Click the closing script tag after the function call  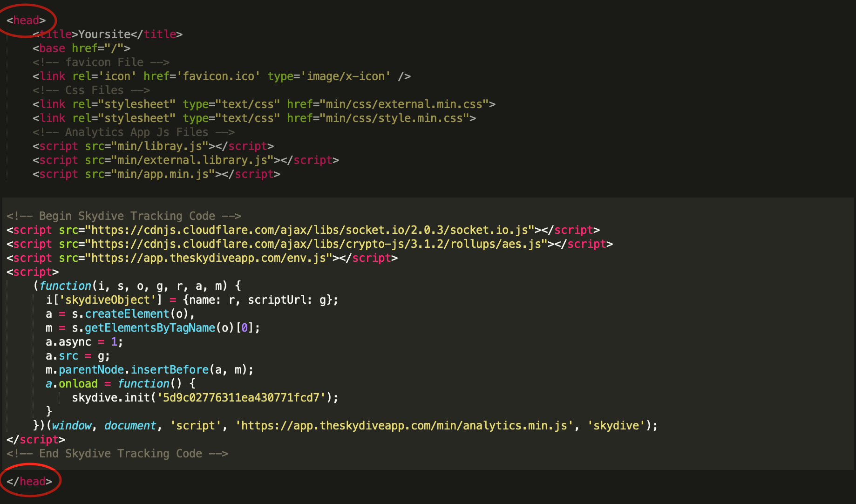[36, 439]
